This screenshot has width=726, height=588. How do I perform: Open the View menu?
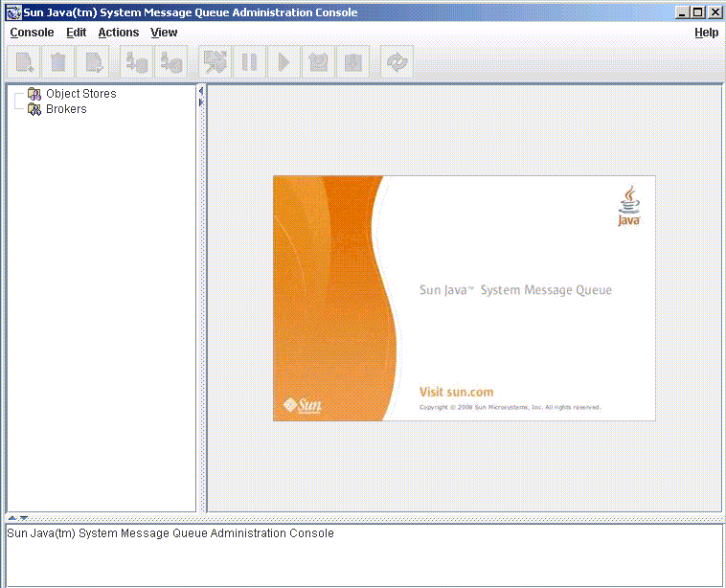coord(164,33)
